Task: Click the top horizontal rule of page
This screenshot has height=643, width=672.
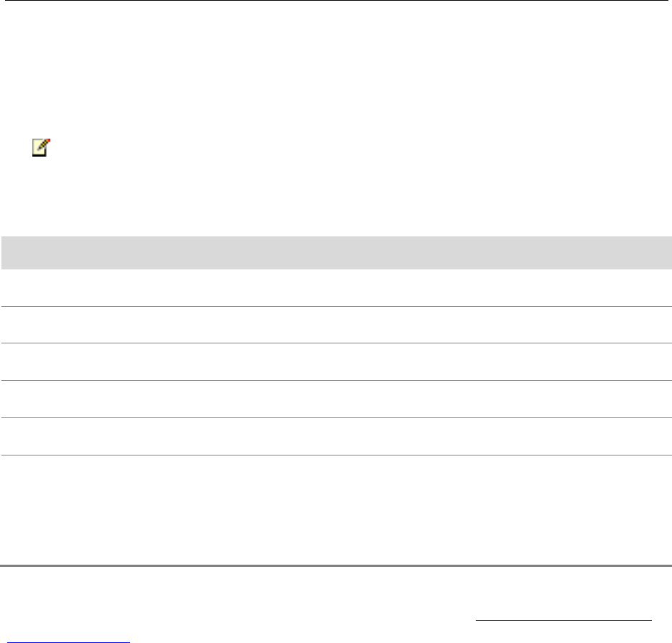Action: point(336,1)
